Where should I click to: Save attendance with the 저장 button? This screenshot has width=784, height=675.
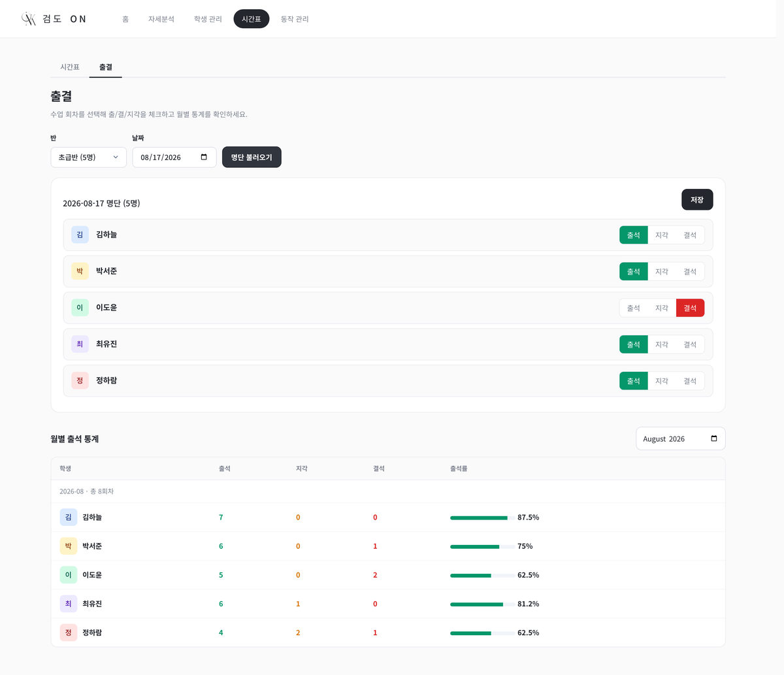coord(697,200)
